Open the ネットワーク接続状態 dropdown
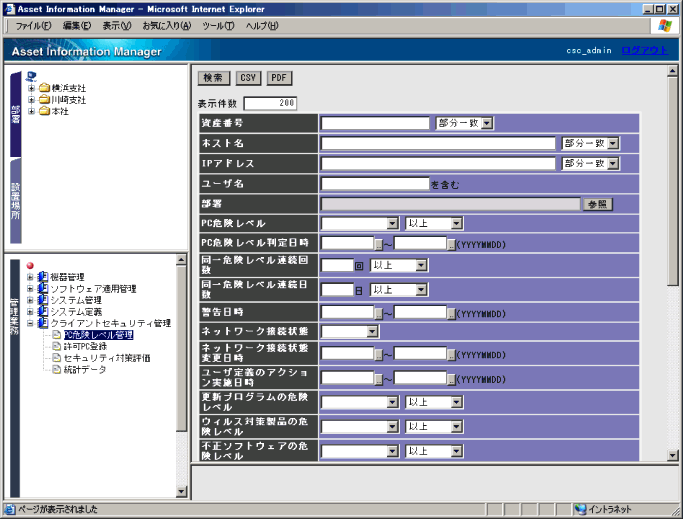This screenshot has height=519, width=683. 371,331
